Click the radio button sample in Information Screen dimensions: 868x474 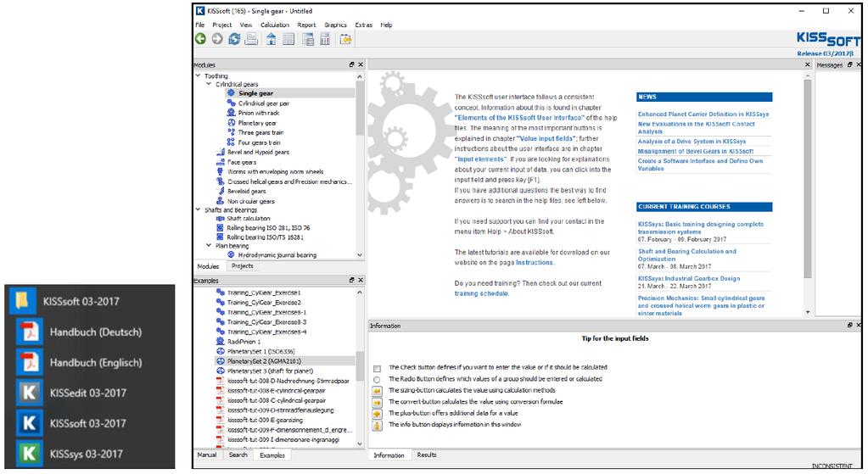[377, 379]
